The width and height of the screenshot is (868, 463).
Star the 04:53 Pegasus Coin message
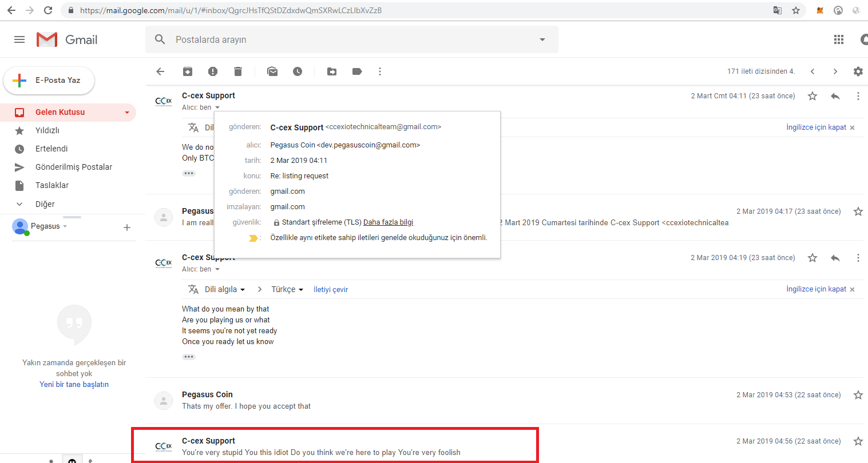coord(858,395)
